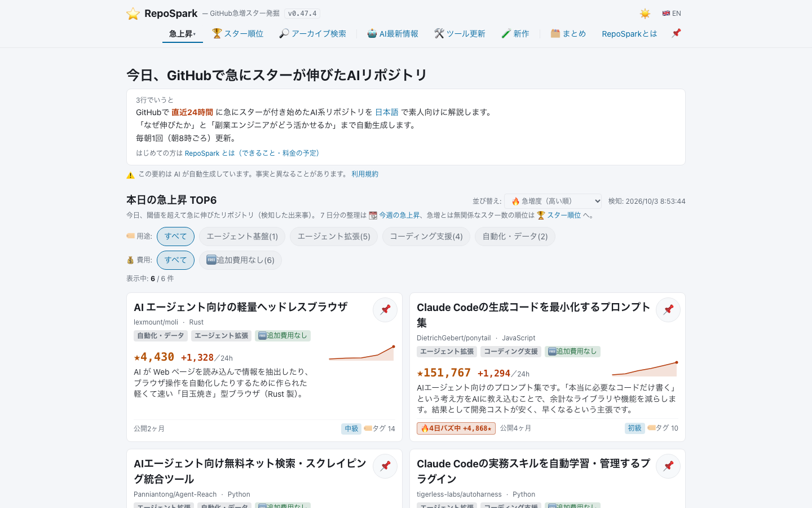Pin the Panniantong/Agent-Reach repository card
Screen dimensions: 812x508
tap(385, 466)
